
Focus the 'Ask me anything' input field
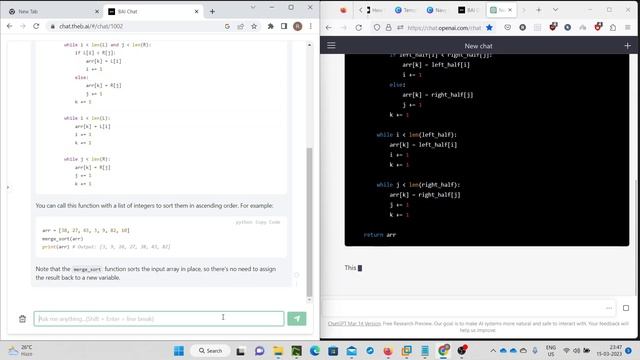coord(159,318)
